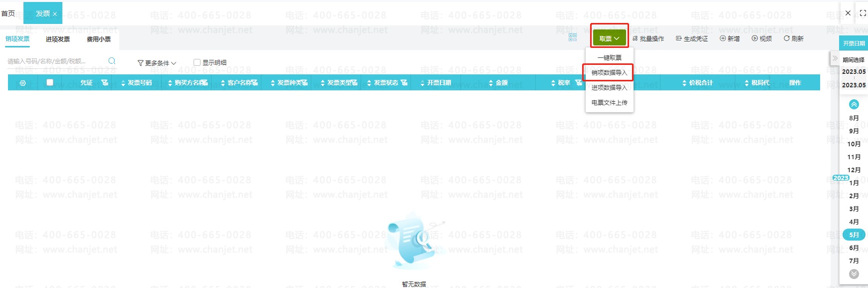Click filter icon on 发票种类 column
Viewport: 868px width, 288px height.
(304, 82)
